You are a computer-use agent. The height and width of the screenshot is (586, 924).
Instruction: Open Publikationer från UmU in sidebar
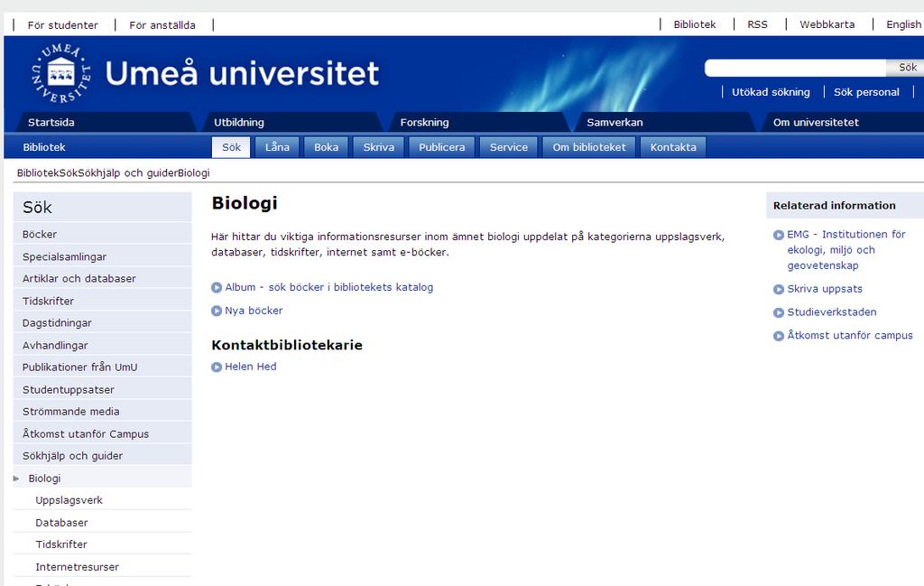pyautogui.click(x=103, y=367)
